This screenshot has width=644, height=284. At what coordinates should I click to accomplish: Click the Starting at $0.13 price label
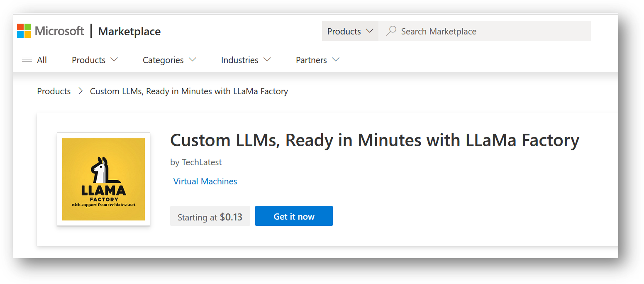coord(210,216)
